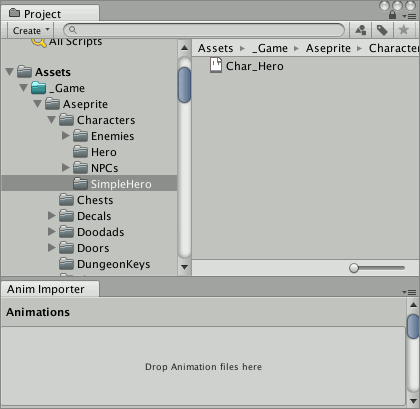This screenshot has height=409, width=420.
Task: Click the favorites star icon in toolbar
Action: (x=404, y=30)
